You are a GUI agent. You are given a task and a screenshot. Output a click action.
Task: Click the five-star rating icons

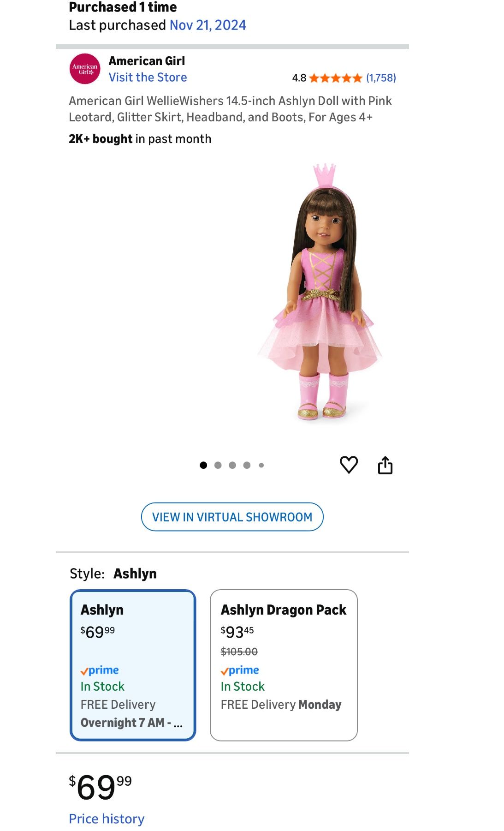335,78
